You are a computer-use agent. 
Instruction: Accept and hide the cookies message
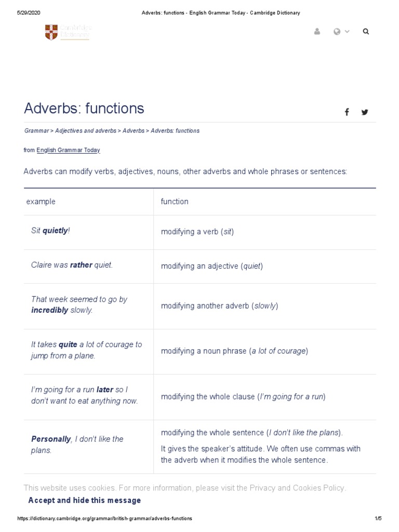(84, 500)
